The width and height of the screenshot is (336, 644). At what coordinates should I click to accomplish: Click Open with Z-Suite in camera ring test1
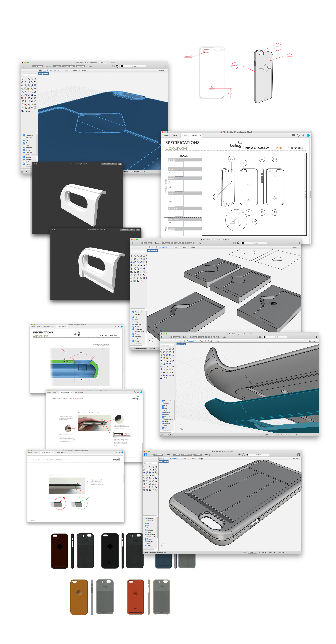(x=127, y=229)
